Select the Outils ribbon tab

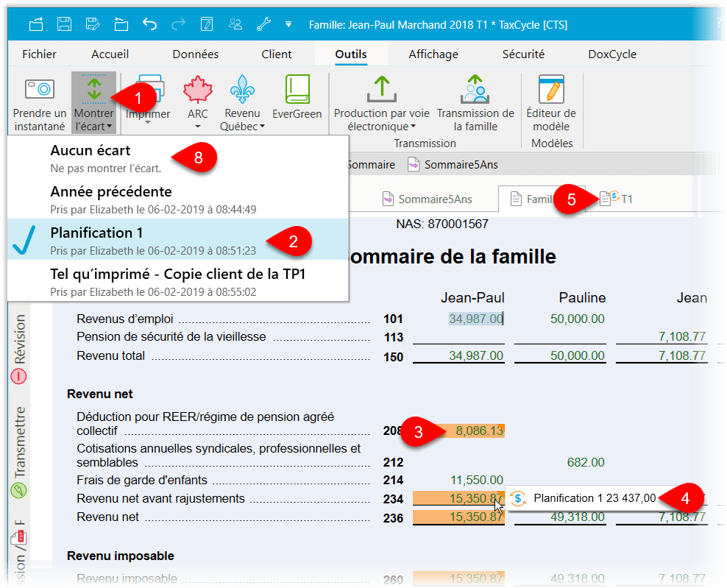(x=351, y=54)
